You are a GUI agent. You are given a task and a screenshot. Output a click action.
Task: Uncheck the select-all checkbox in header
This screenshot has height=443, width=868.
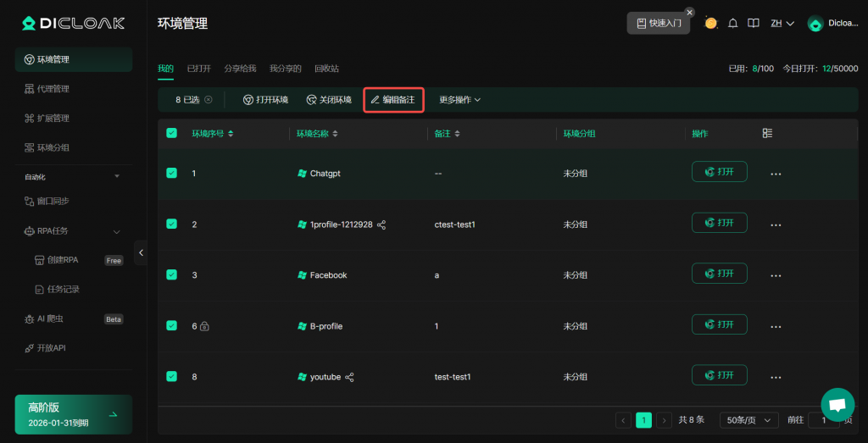172,133
